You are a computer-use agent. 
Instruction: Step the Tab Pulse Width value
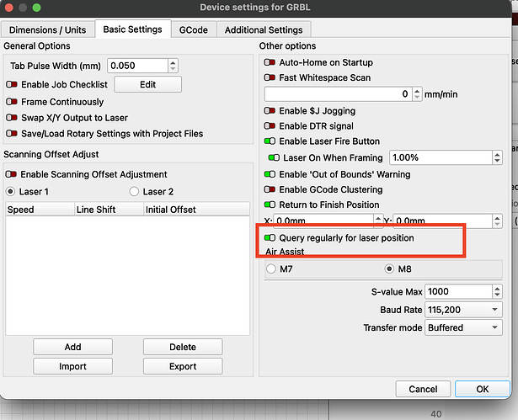pos(173,66)
